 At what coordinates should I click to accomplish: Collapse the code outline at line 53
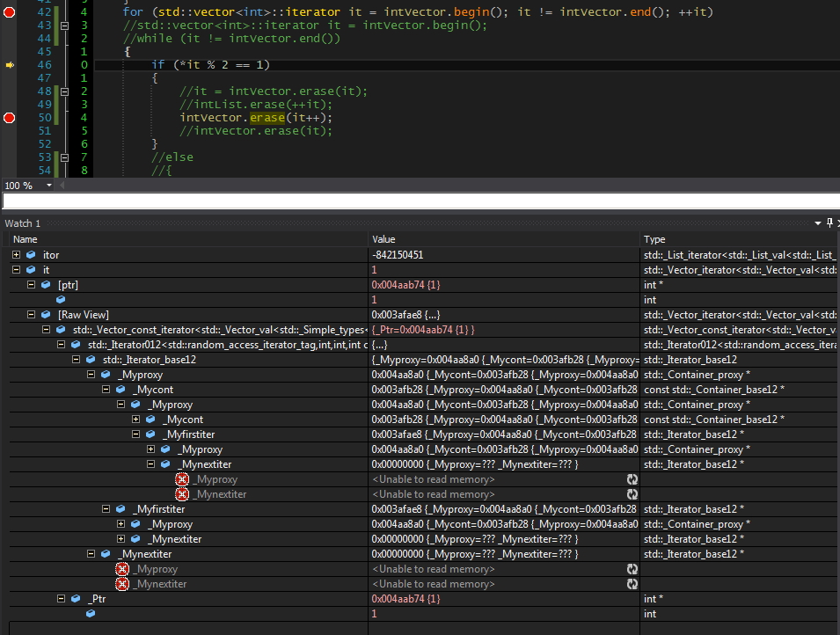tap(64, 157)
